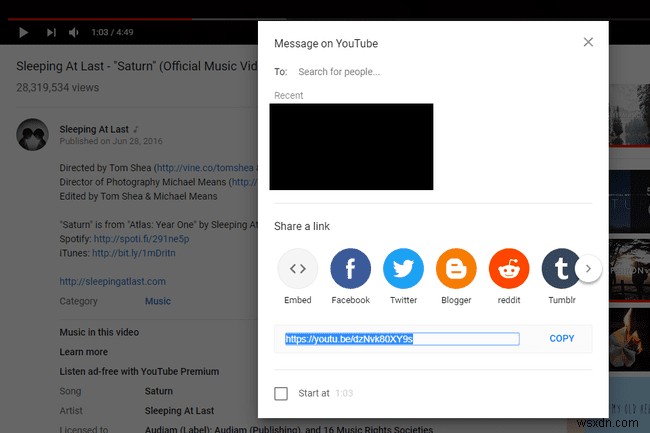
Task: Share the video via Blogger icon
Action: pos(456,269)
